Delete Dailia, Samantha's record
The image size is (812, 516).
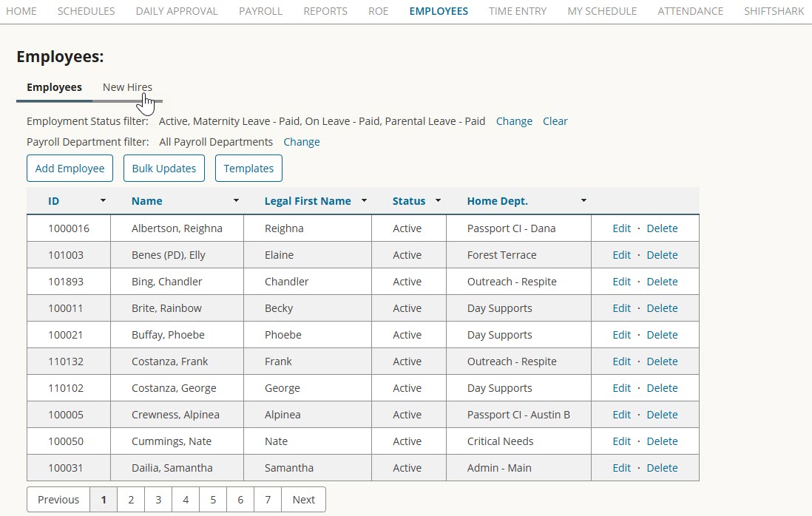tap(662, 468)
